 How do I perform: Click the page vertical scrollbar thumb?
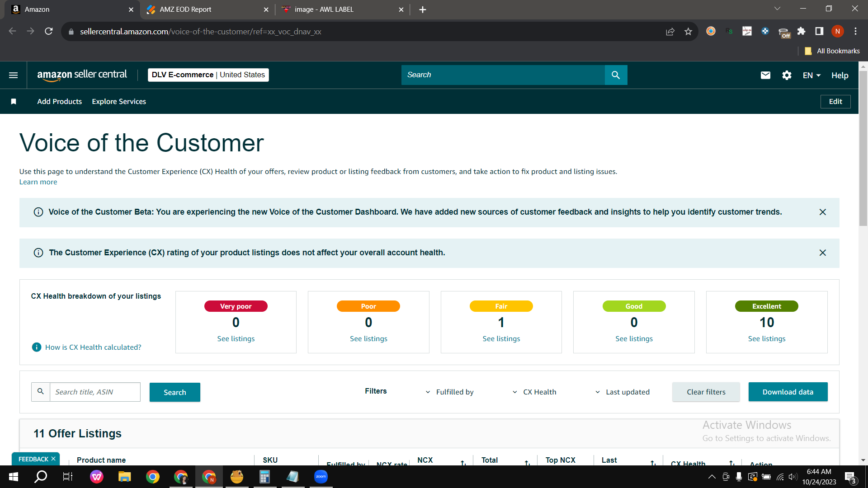pyautogui.click(x=863, y=149)
